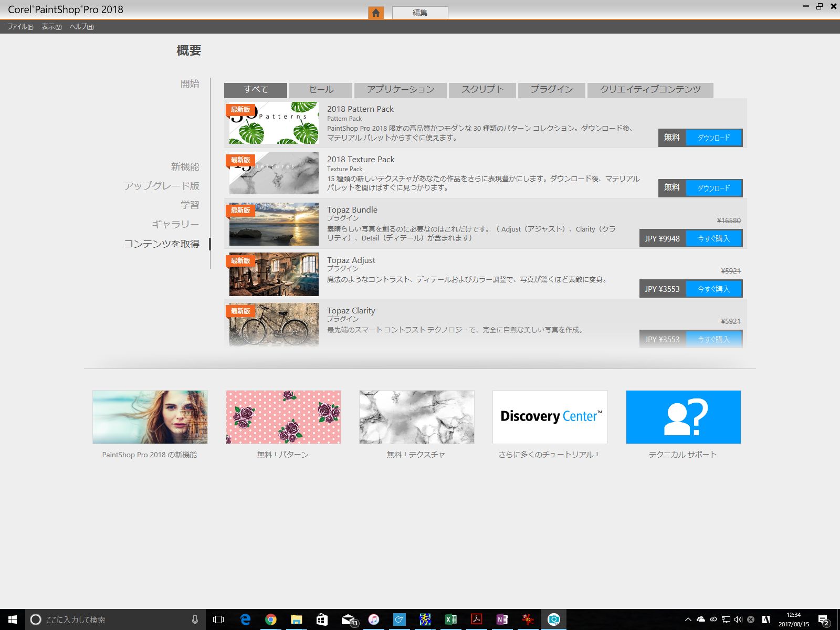This screenshot has width=840, height=630.
Task: Open the ファイル menu
Action: pos(20,27)
